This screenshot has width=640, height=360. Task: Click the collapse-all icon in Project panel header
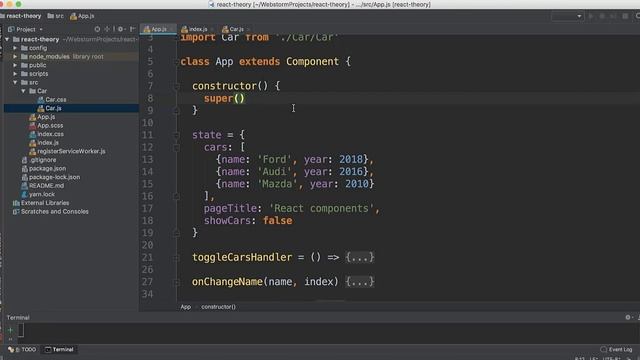pos(107,29)
